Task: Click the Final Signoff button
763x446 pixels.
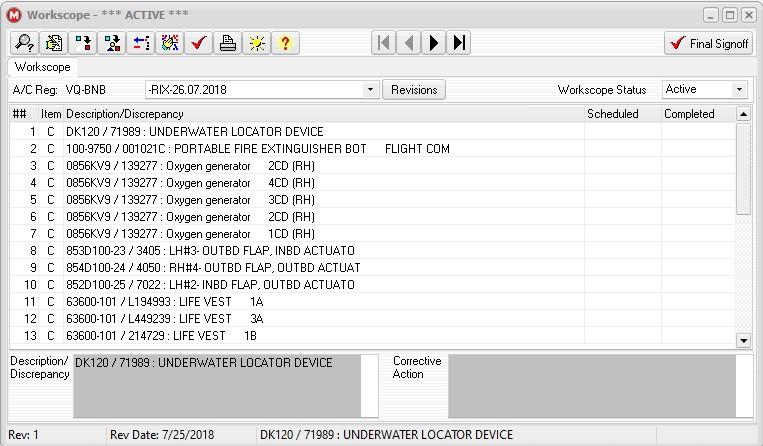Action: coord(708,43)
